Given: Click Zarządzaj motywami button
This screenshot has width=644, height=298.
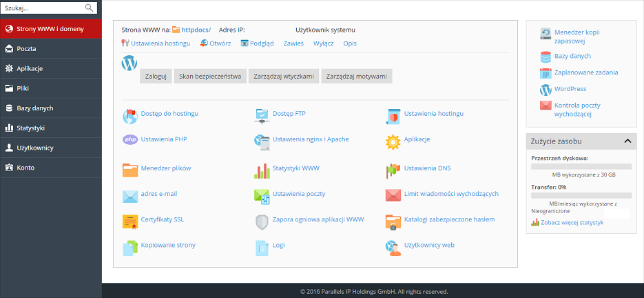Looking at the screenshot, I should click(x=357, y=76).
